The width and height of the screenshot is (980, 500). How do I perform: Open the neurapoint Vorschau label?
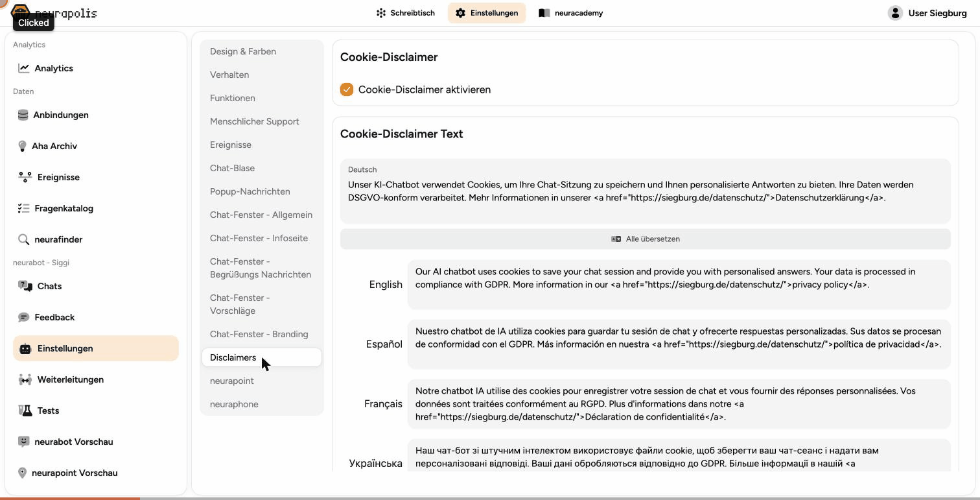coord(75,473)
